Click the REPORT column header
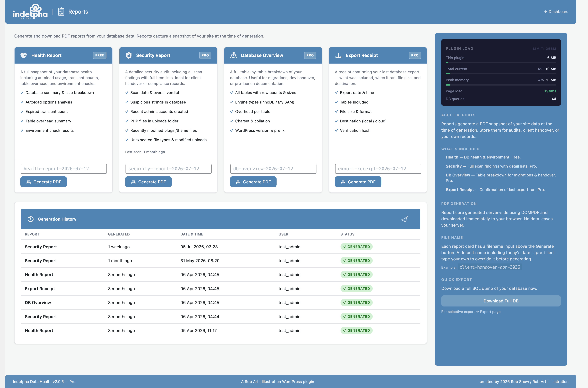This screenshot has width=588, height=388. click(32, 234)
